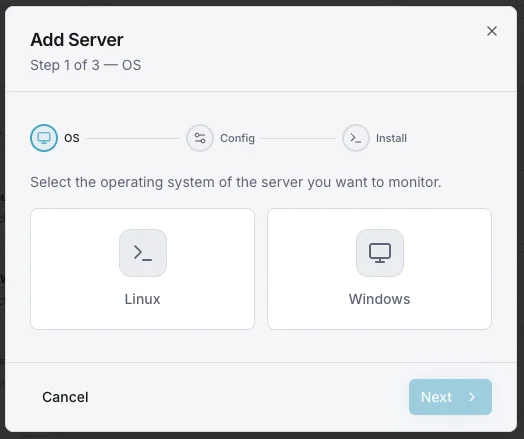Cancel adding the server
This screenshot has height=439, width=524.
(x=65, y=397)
